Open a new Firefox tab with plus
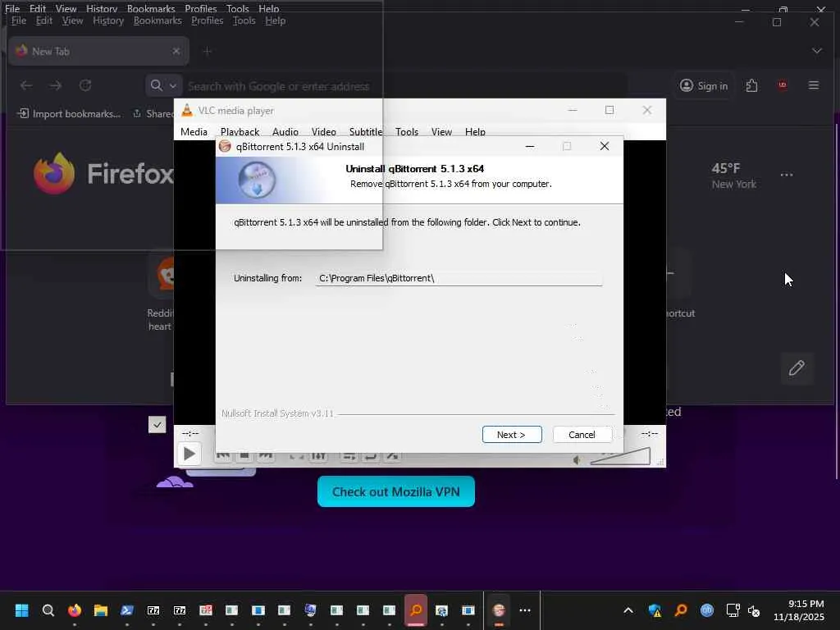This screenshot has width=840, height=630. coord(208,51)
